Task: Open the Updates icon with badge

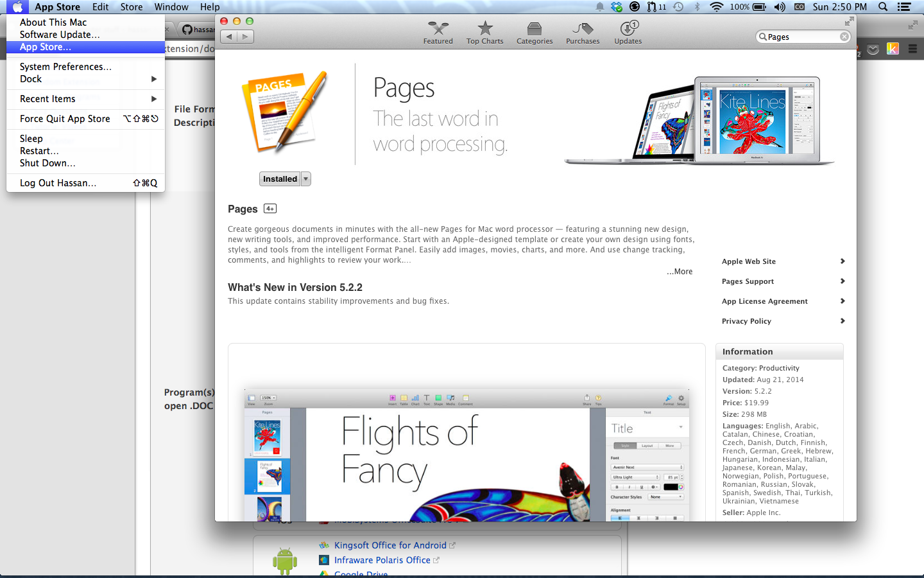Action: click(x=628, y=29)
